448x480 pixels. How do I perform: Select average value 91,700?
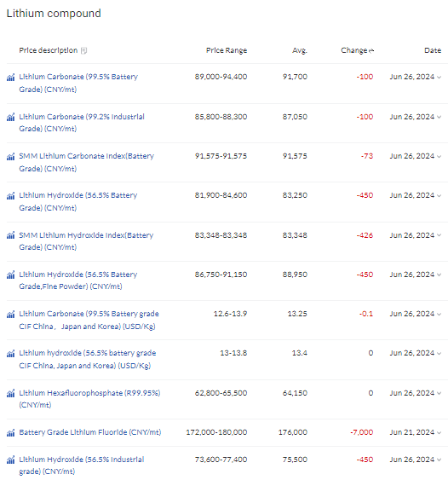295,77
